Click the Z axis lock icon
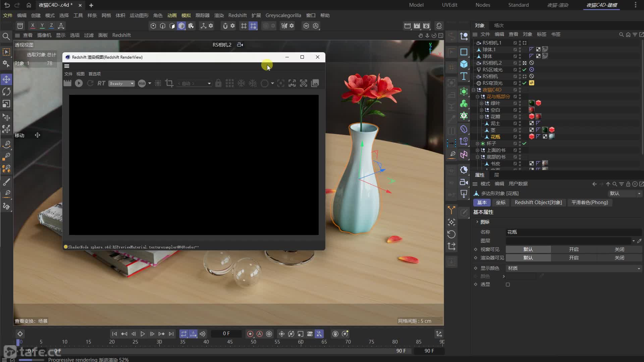Screen dimensions: 644x362 (51, 26)
